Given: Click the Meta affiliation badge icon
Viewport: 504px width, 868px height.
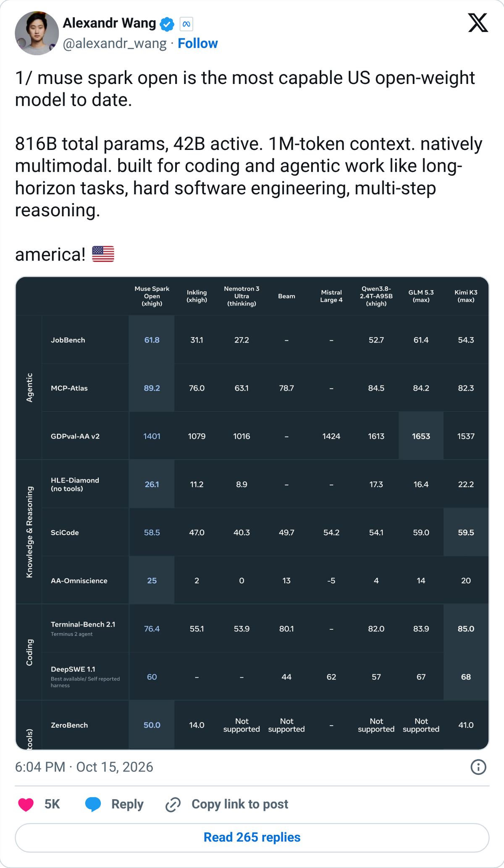Looking at the screenshot, I should click(x=186, y=24).
